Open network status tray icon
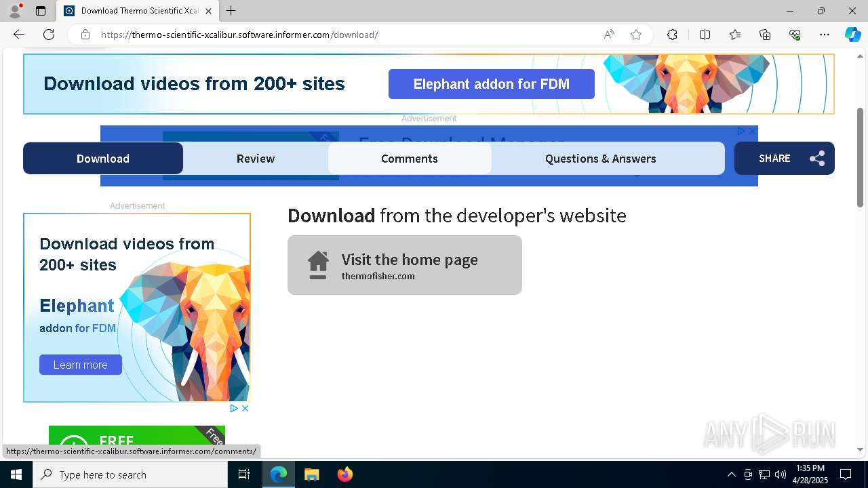The width and height of the screenshot is (868, 488). coord(764,474)
